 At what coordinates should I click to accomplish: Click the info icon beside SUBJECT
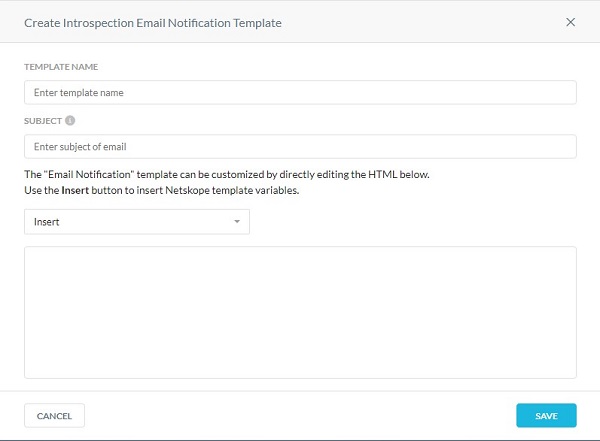(x=70, y=121)
